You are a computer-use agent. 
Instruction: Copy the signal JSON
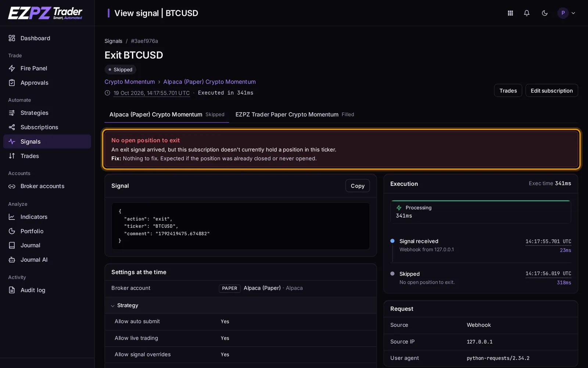click(357, 186)
